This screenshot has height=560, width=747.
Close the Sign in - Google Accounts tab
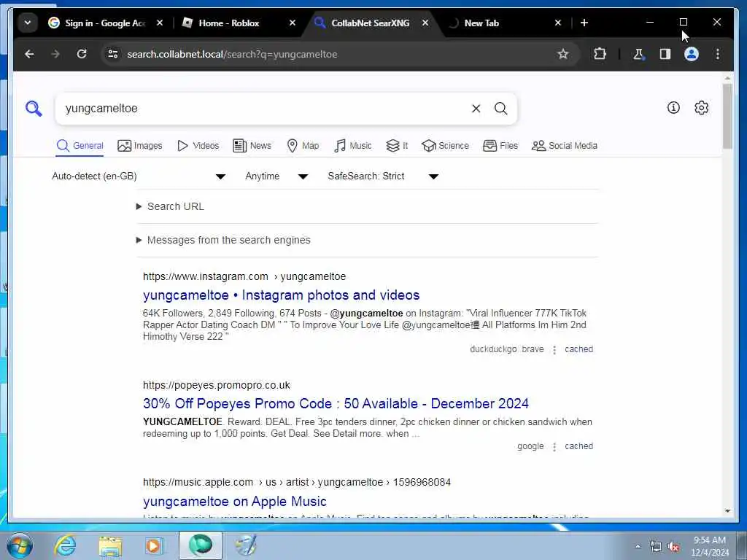[x=160, y=23]
